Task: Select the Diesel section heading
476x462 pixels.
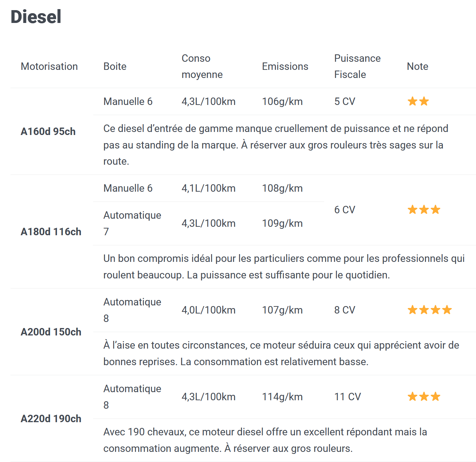Action: (x=36, y=17)
